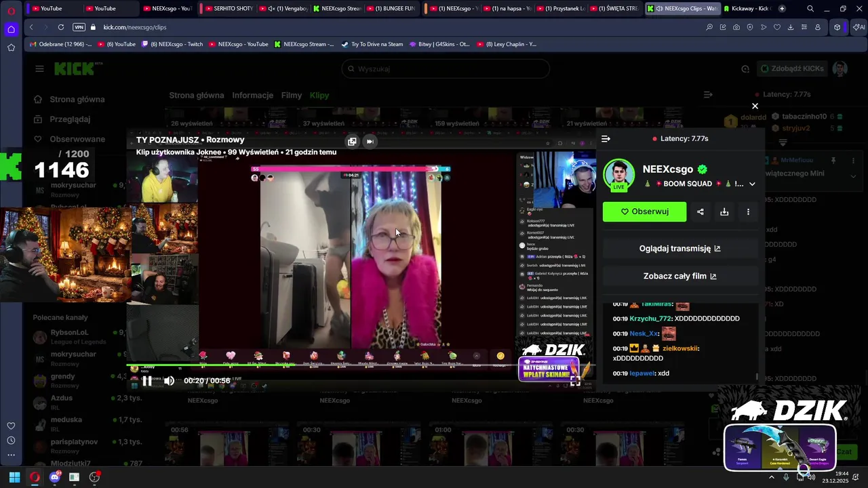Open browser downloads icon in toolbar
The height and width of the screenshot is (488, 868).
tap(791, 27)
